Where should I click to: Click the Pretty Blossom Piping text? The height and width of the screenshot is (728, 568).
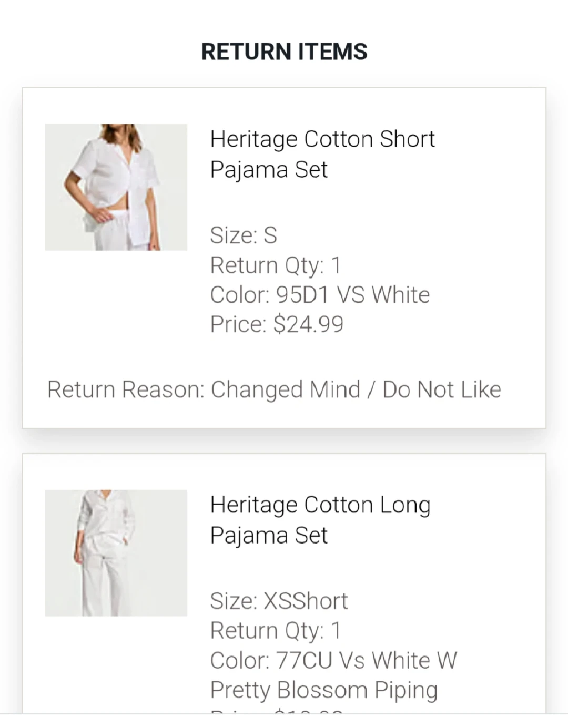pyautogui.click(x=324, y=690)
